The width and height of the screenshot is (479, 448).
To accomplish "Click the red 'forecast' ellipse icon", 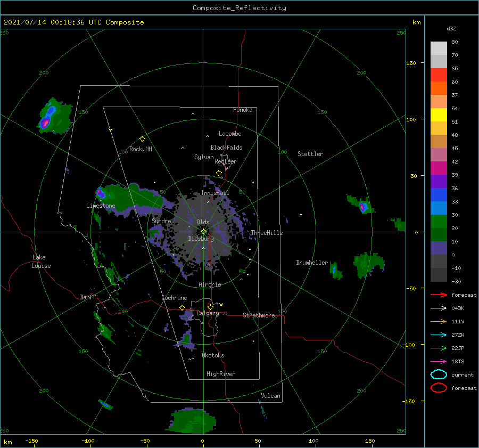I will [x=439, y=388].
